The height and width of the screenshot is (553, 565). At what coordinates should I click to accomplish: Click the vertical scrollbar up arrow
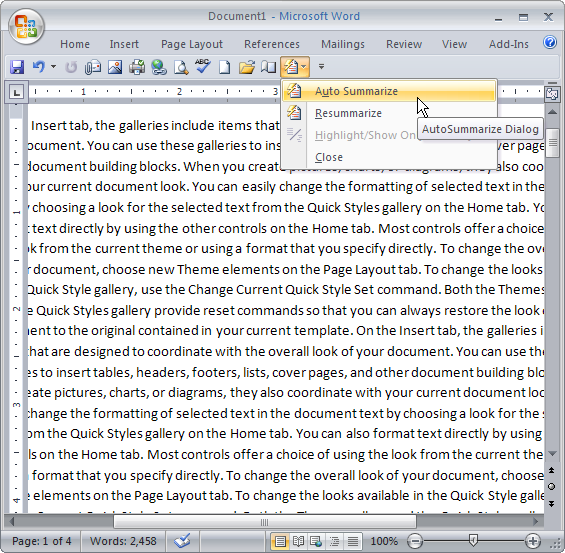[552, 112]
